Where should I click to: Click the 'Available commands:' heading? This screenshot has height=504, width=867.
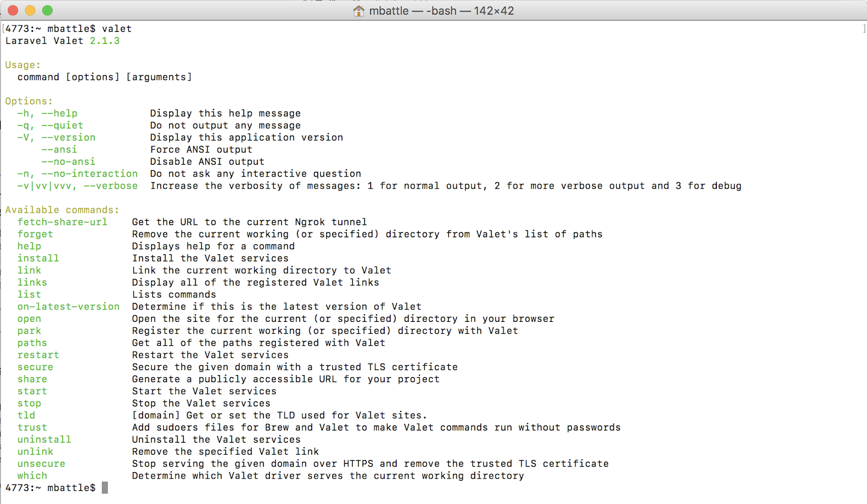pos(62,210)
